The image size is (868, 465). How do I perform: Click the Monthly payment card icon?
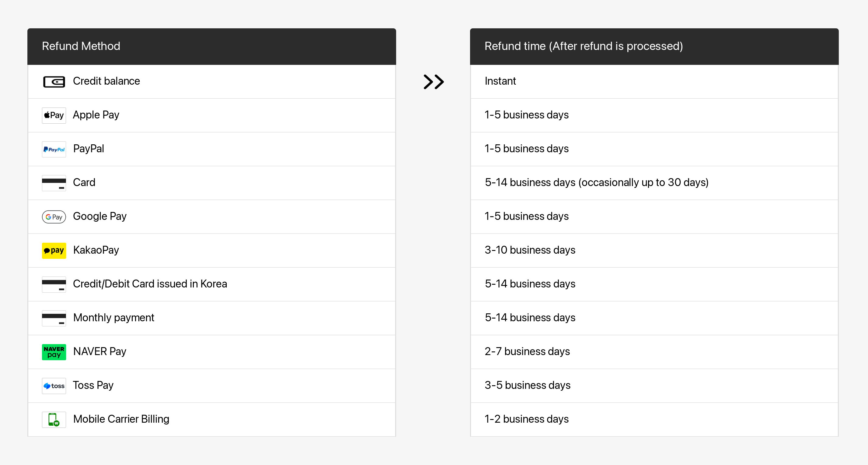click(54, 318)
